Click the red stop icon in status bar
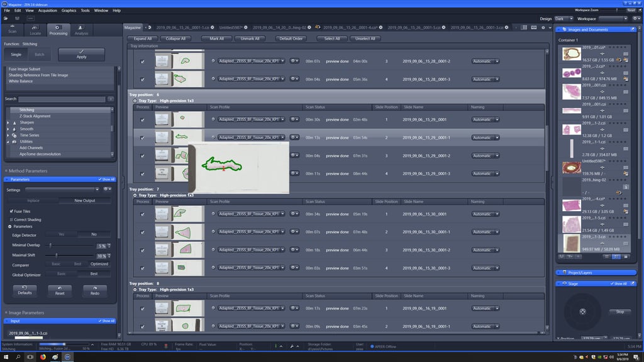 tap(166, 346)
